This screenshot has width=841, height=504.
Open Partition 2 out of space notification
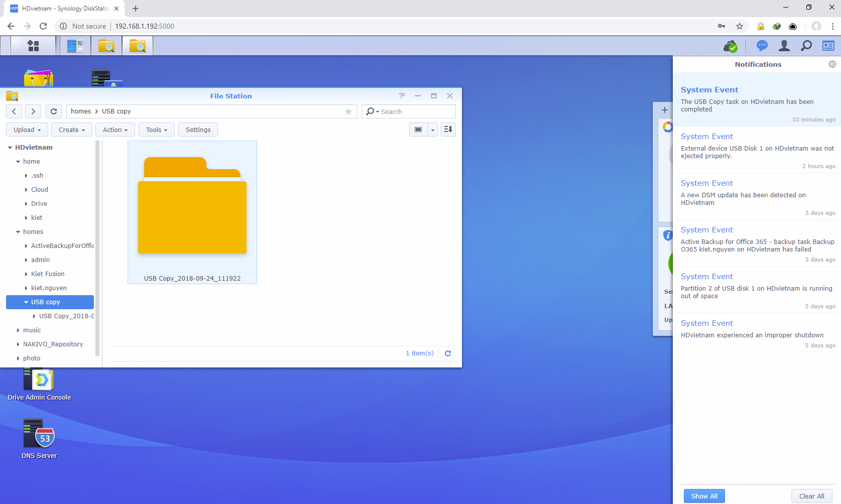(x=757, y=291)
